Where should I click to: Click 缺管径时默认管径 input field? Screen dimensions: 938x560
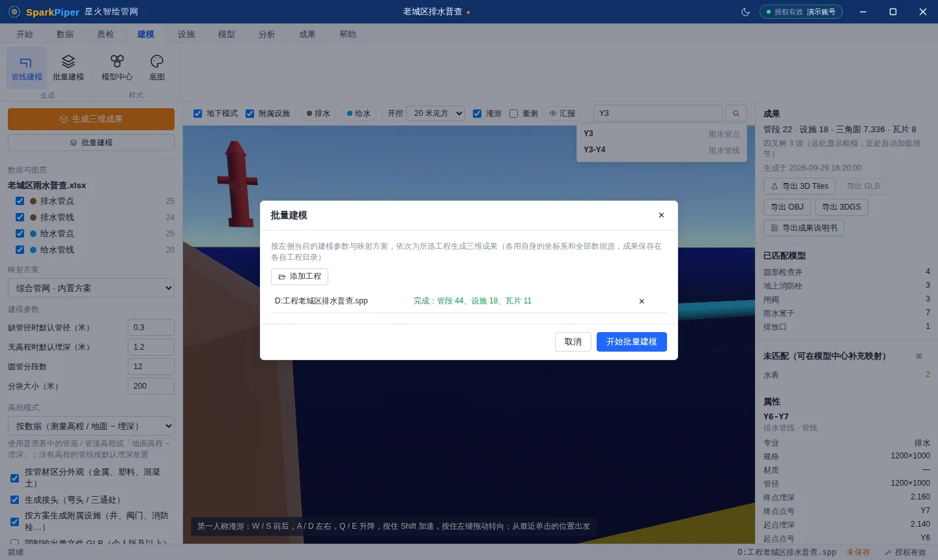[151, 328]
